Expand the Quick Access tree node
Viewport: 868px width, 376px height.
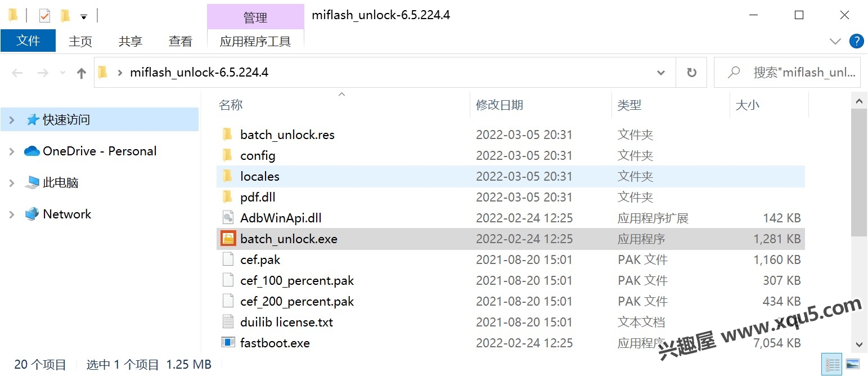tap(12, 120)
